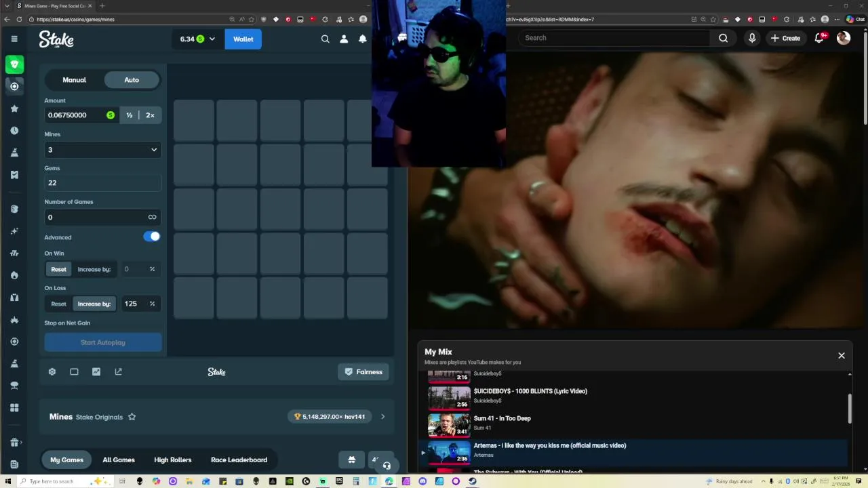Viewport: 868px width, 488px height.
Task: Open the Stake hamburger menu
Action: (14, 39)
